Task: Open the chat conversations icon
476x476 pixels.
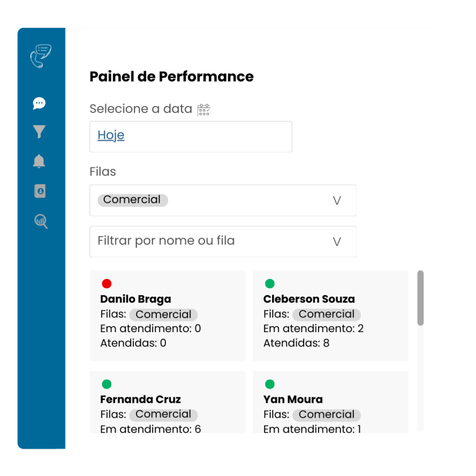Action: (40, 103)
